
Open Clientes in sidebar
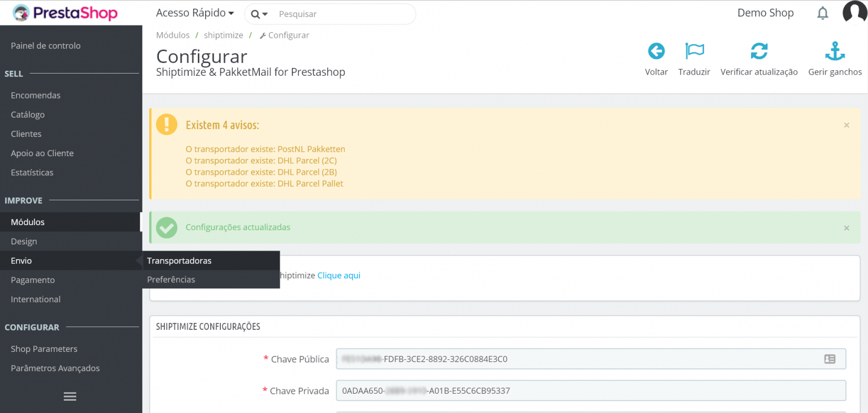coord(26,134)
